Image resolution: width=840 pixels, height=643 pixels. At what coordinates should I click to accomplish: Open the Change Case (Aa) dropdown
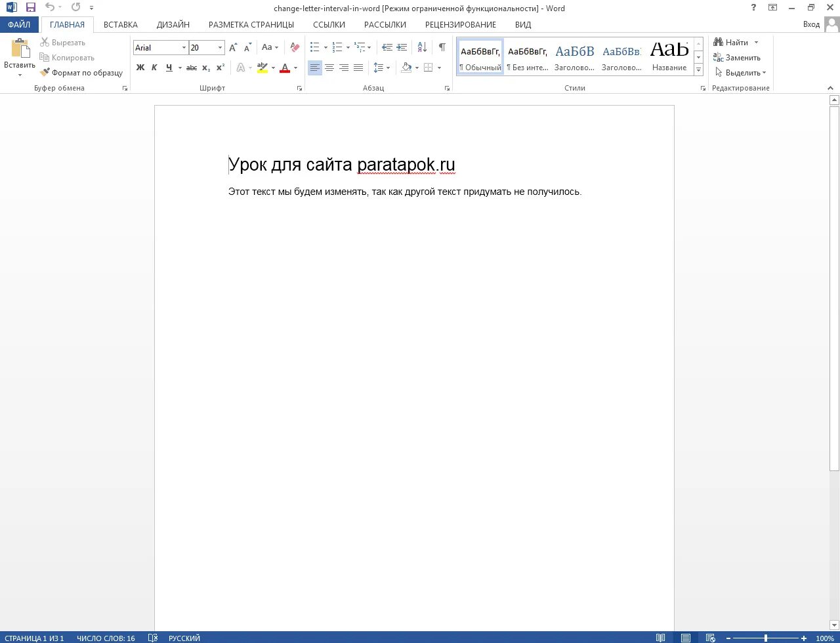(x=270, y=47)
